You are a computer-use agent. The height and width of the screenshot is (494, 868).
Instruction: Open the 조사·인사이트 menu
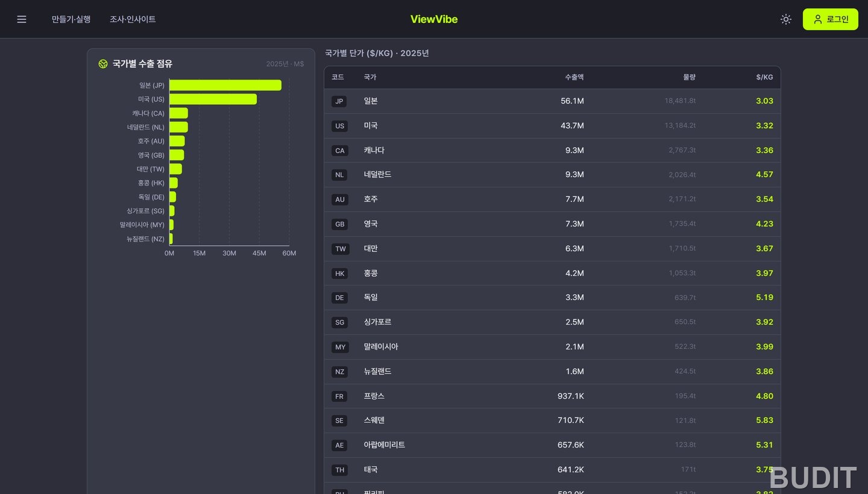pos(133,19)
